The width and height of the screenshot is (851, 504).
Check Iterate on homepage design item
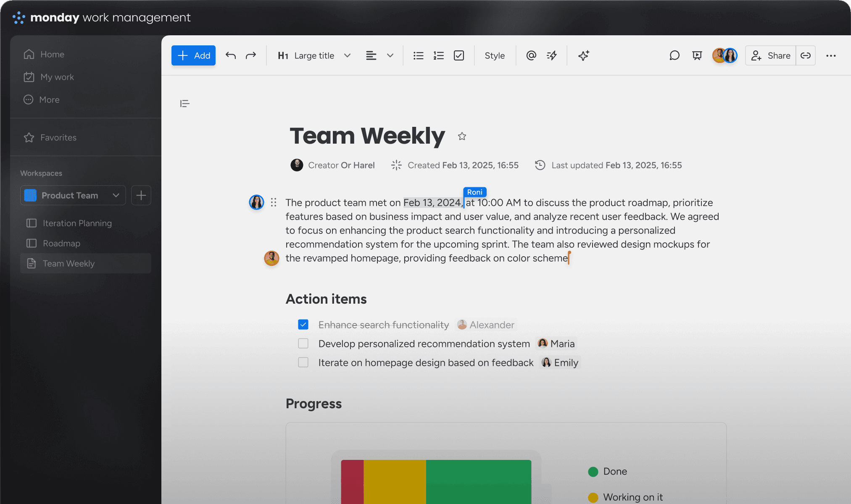coord(303,362)
